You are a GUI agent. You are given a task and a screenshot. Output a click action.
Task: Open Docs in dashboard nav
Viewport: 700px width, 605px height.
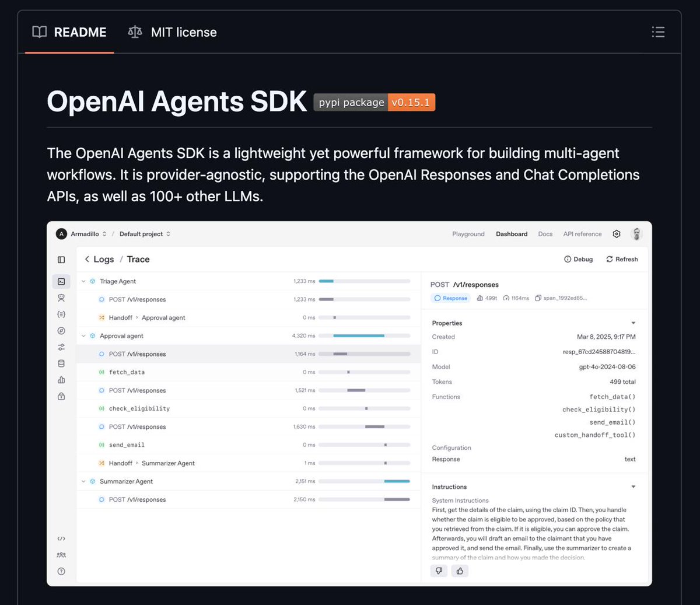point(545,234)
